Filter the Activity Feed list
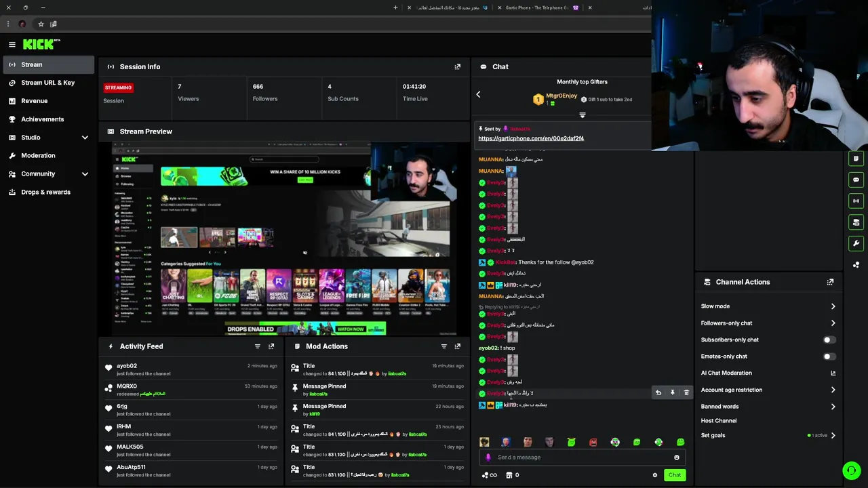Viewport: 868px width, 488px height. 257,346
